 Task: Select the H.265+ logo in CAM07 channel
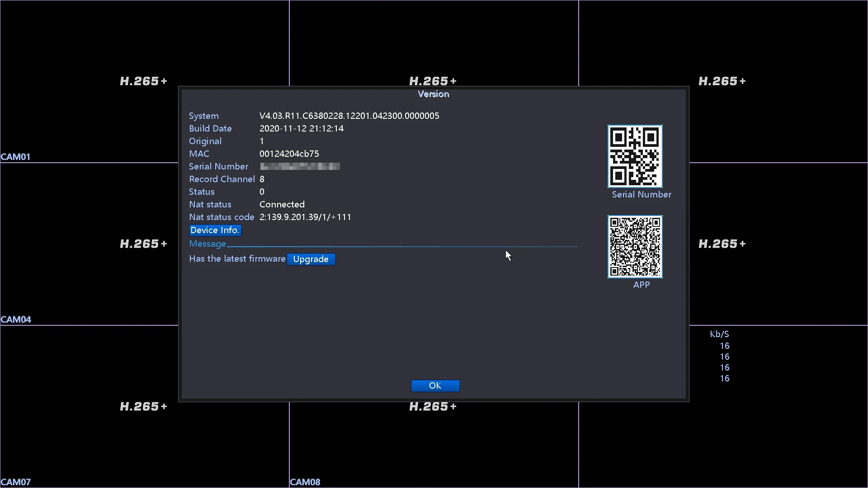[143, 407]
